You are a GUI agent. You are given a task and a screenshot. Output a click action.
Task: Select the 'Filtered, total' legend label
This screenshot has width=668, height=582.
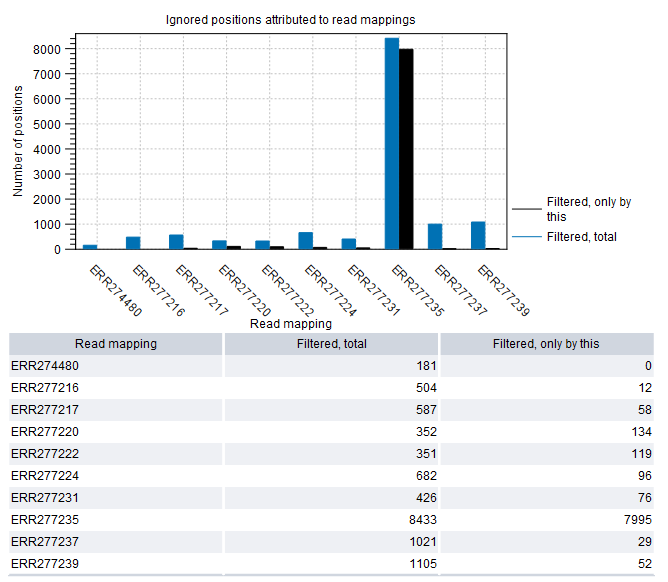582,237
